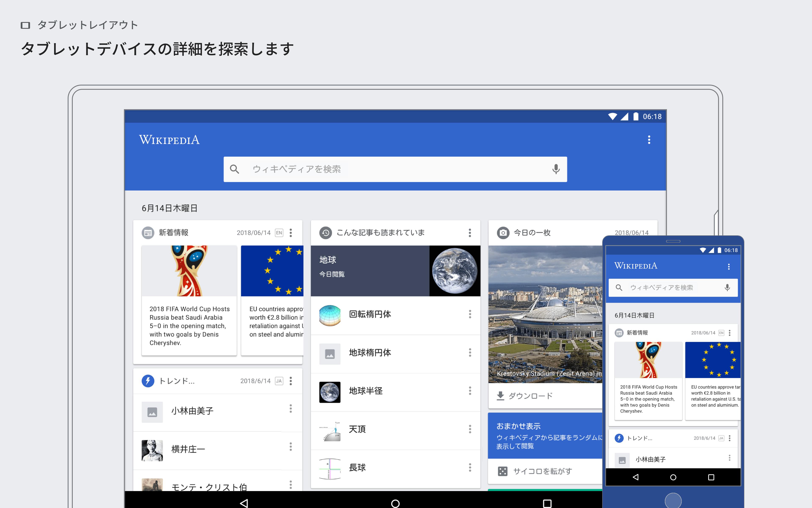Screen dimensions: 812x508
Task: Tap the tablet EN language badge
Action: coord(279,233)
